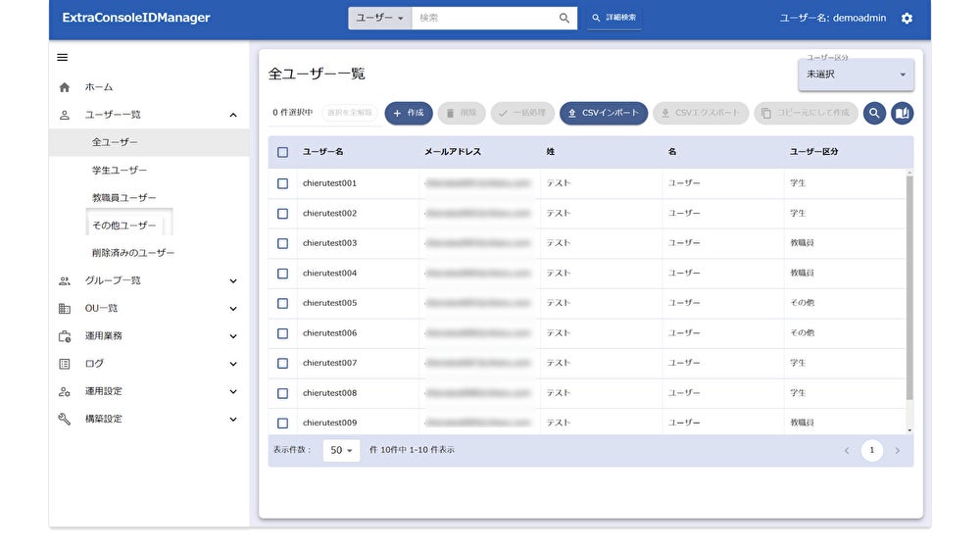The image size is (980, 552).
Task: Click the 作成 button
Action: (408, 114)
